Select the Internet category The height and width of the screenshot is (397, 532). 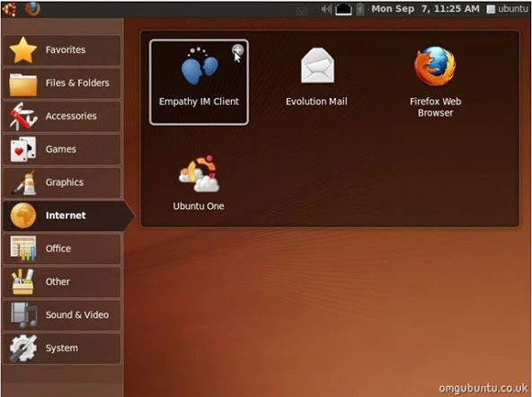pyautogui.click(x=68, y=216)
